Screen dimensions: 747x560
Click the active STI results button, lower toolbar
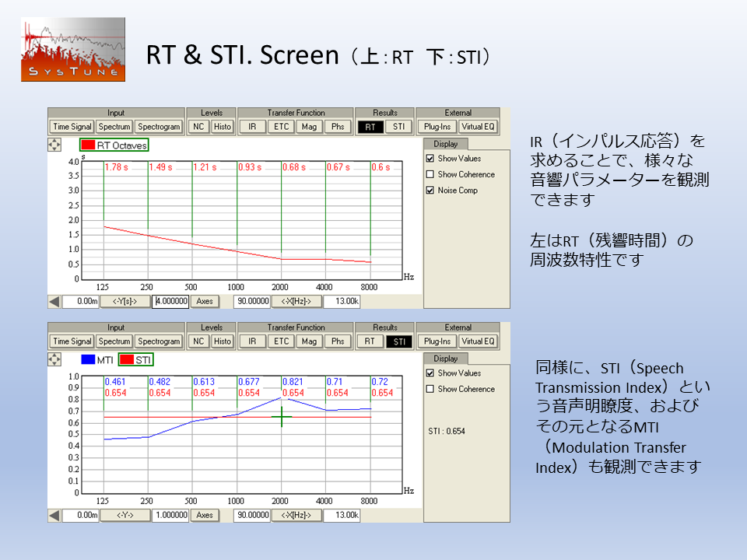pyautogui.click(x=399, y=342)
